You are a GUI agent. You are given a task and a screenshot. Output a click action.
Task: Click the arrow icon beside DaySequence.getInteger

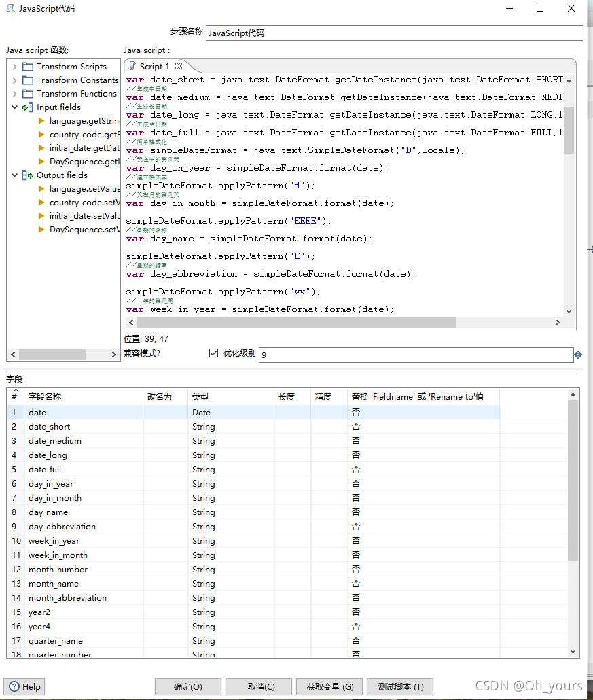41,161
